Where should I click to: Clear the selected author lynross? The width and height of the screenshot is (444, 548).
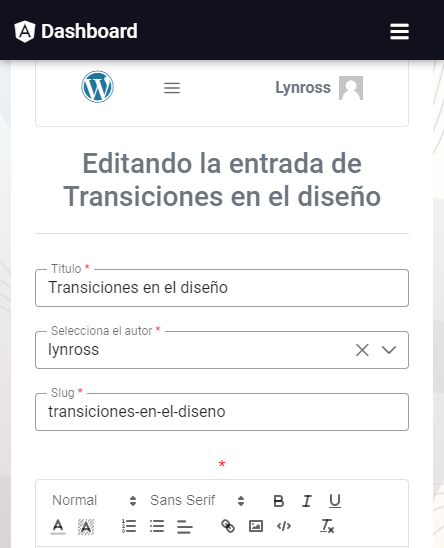tap(362, 350)
